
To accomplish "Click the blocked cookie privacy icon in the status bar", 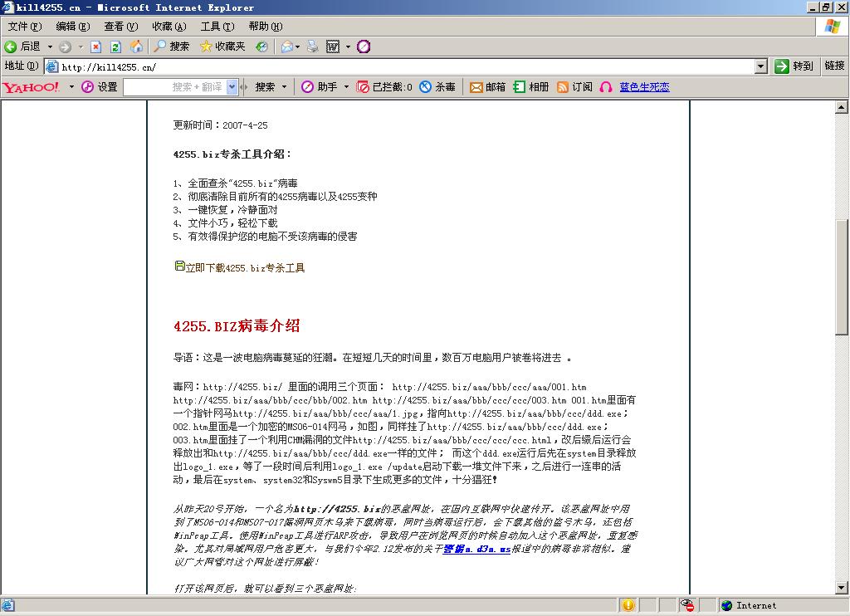I will 687,605.
